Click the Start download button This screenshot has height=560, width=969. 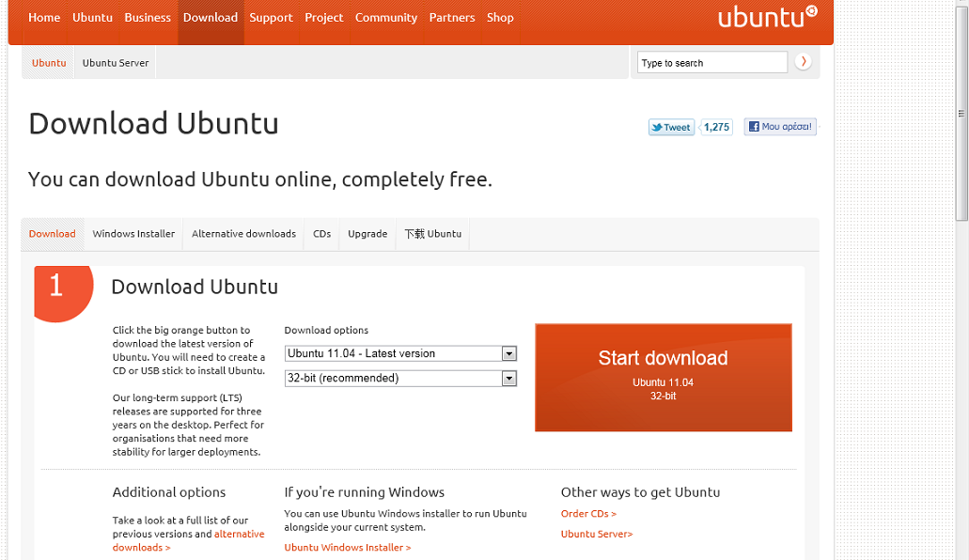664,377
